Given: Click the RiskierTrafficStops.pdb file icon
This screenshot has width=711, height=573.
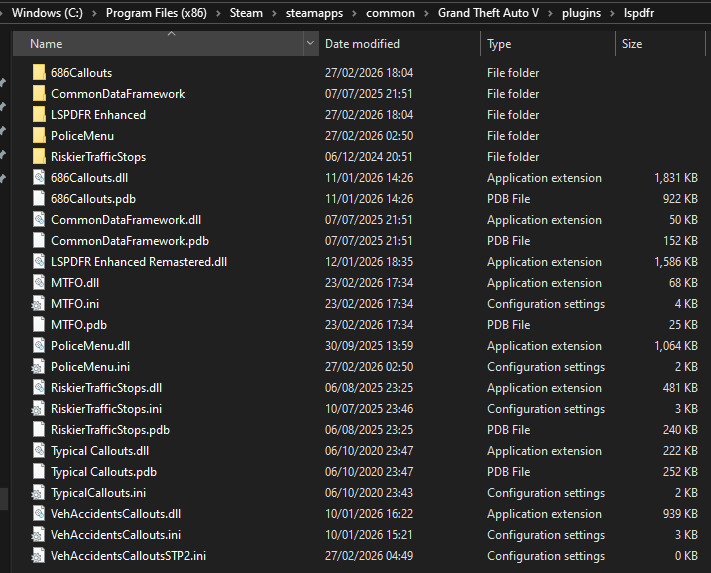Looking at the screenshot, I should tap(39, 430).
